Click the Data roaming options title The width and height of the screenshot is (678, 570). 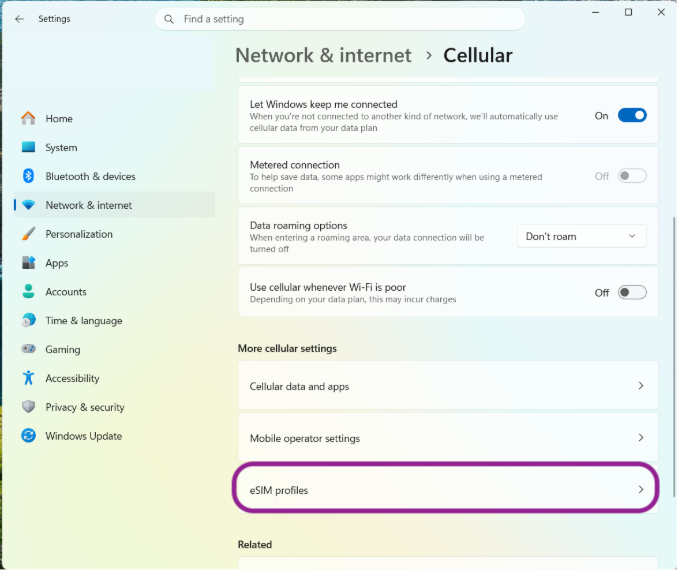(298, 225)
